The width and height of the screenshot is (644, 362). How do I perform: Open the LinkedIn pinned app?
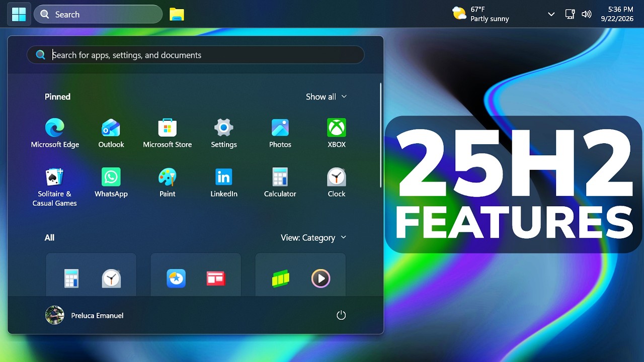pyautogui.click(x=224, y=183)
